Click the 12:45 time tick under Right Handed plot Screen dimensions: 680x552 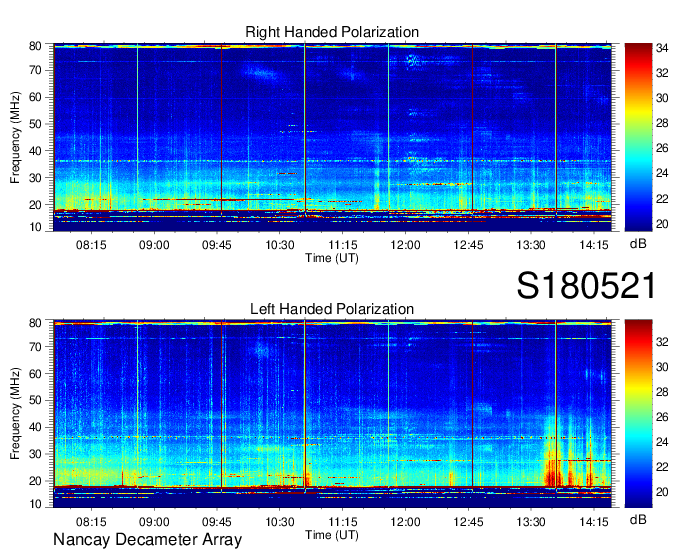pos(468,245)
